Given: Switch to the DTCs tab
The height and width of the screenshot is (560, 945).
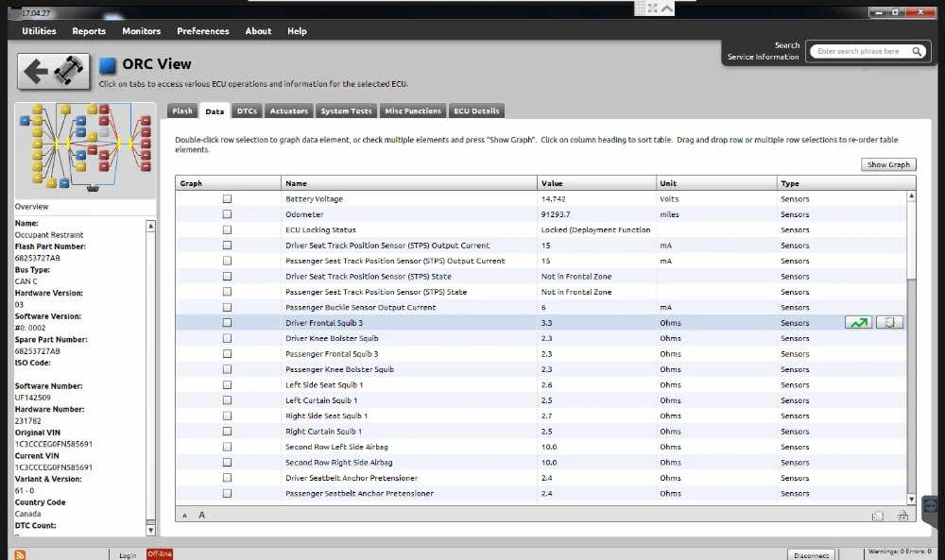Looking at the screenshot, I should click(246, 111).
